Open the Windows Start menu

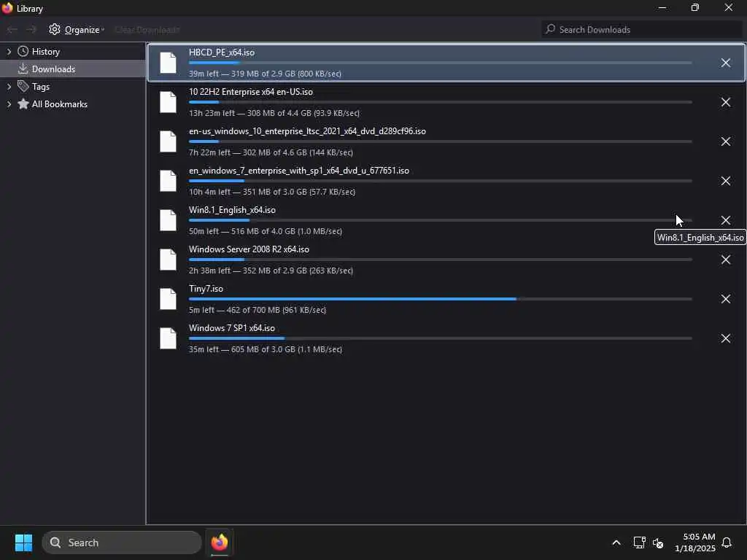(x=23, y=542)
